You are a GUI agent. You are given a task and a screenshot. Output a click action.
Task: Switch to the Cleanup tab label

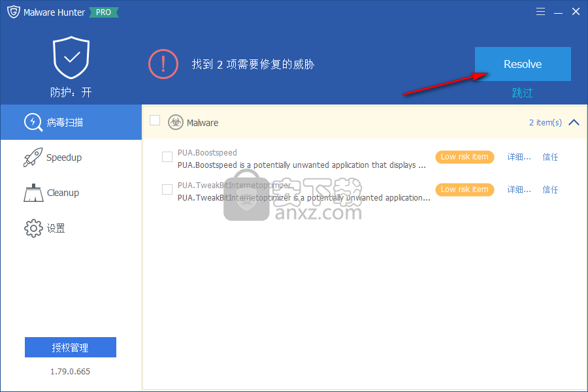[x=63, y=193]
